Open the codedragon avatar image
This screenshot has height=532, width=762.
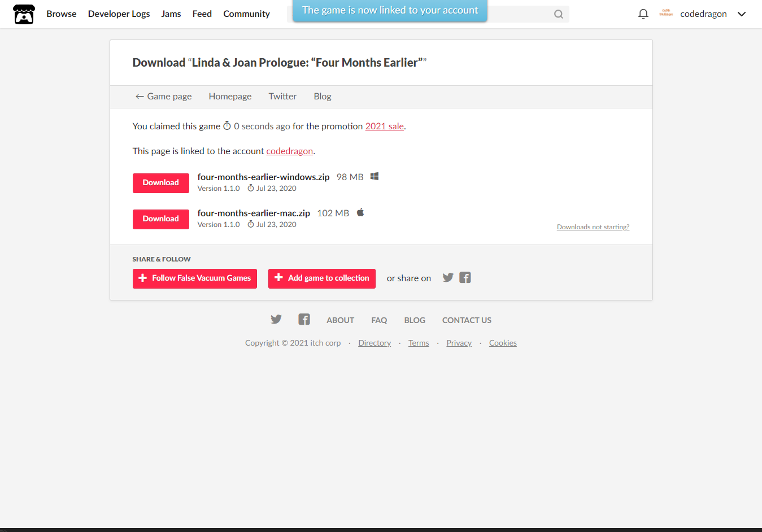coord(667,14)
